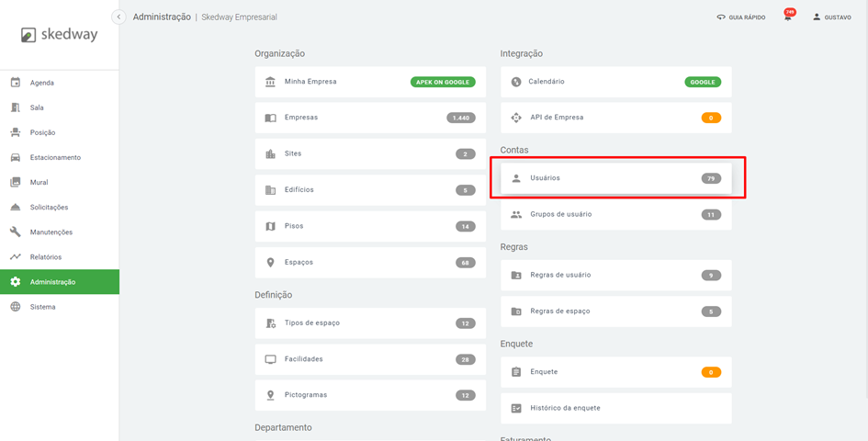Open Grupos de usuário card
The width and height of the screenshot is (868, 441).
(x=615, y=214)
